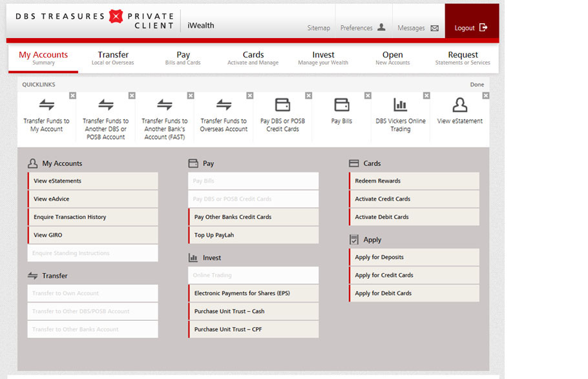Click the greyed Online Trading item
Image resolution: width=588 pixels, height=379 pixels.
click(x=253, y=275)
